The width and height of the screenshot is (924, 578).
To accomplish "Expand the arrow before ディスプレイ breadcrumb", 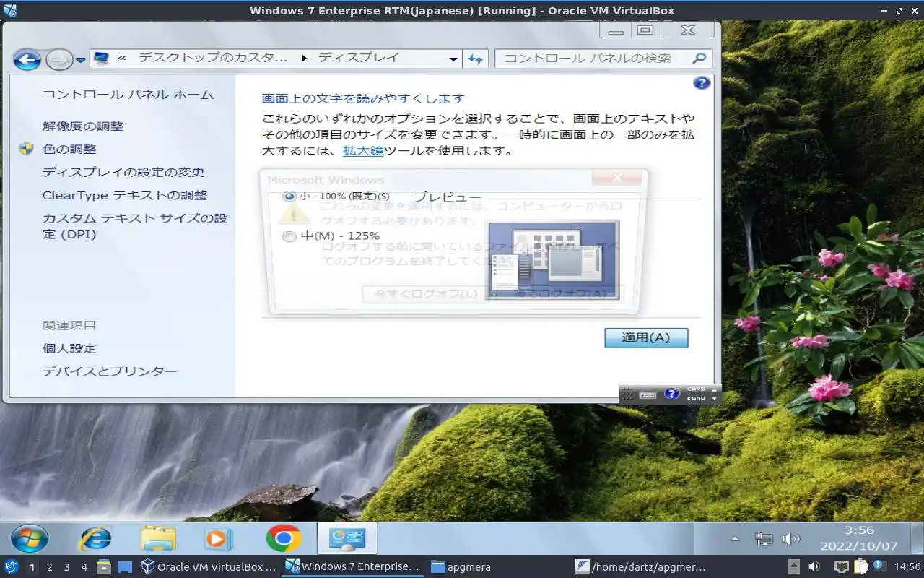I will tap(304, 59).
